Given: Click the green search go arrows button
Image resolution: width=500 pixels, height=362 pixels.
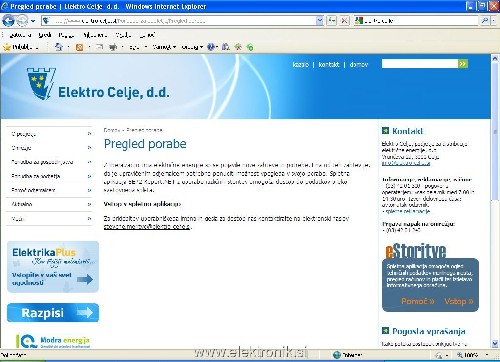Looking at the screenshot, I should click(463, 64).
